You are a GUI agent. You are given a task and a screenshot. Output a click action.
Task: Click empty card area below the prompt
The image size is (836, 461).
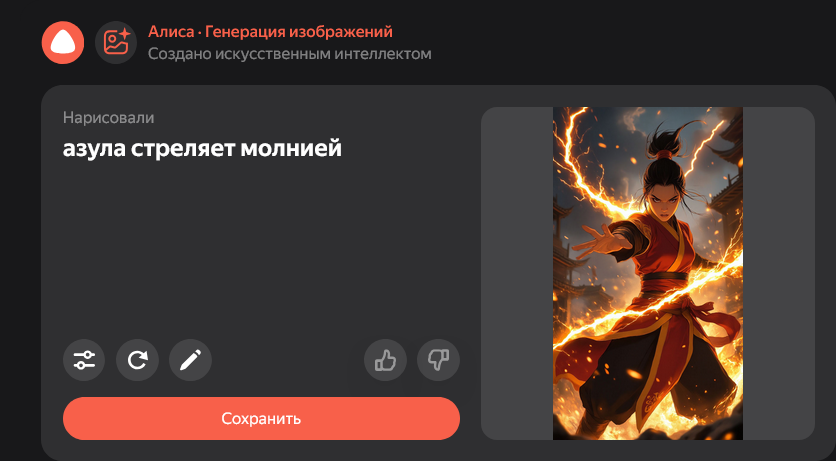261,248
